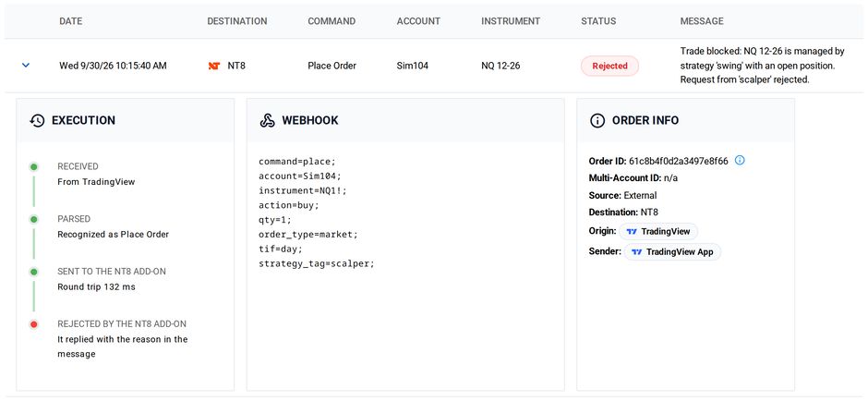Click the Webhook panel icon
Viewport: 868px width, 401px height.
268,121
